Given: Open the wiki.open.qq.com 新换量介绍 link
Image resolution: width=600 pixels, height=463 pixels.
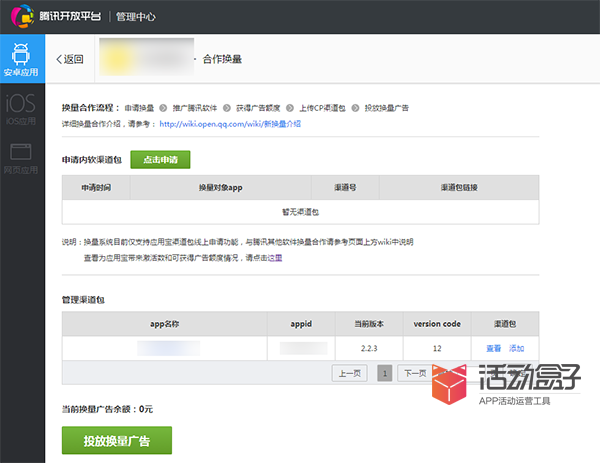Looking at the screenshot, I should (229, 124).
